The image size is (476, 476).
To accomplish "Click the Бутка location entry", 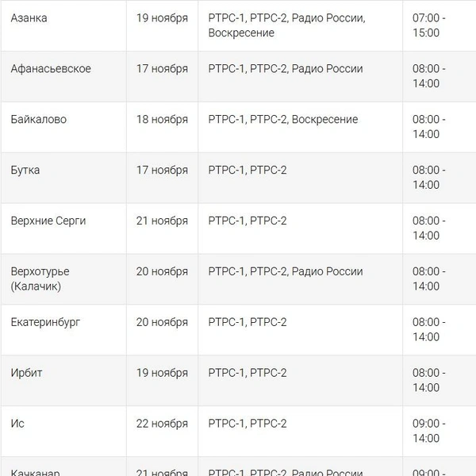I will (25, 171).
